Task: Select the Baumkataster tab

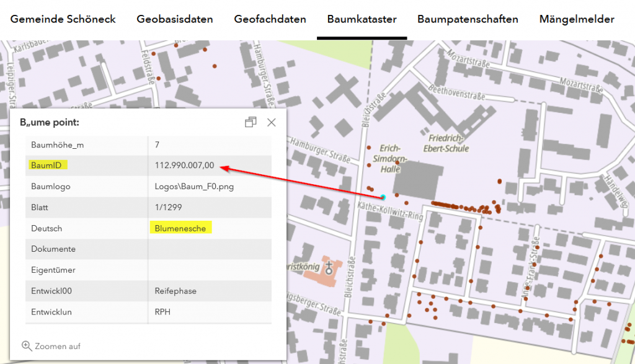Action: click(x=362, y=19)
